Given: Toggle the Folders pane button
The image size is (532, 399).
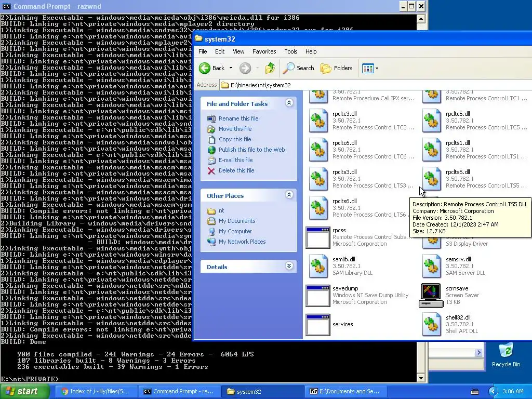Looking at the screenshot, I should [337, 68].
